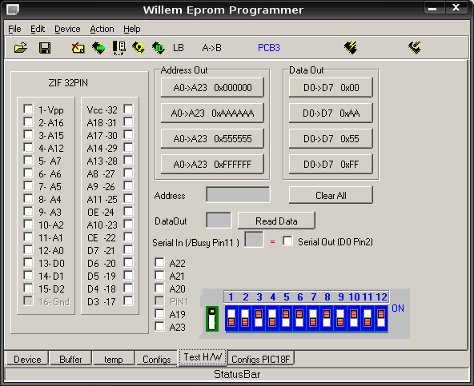Click the Clear All button
Viewport: 474px width, 386px height.
[x=331, y=195]
